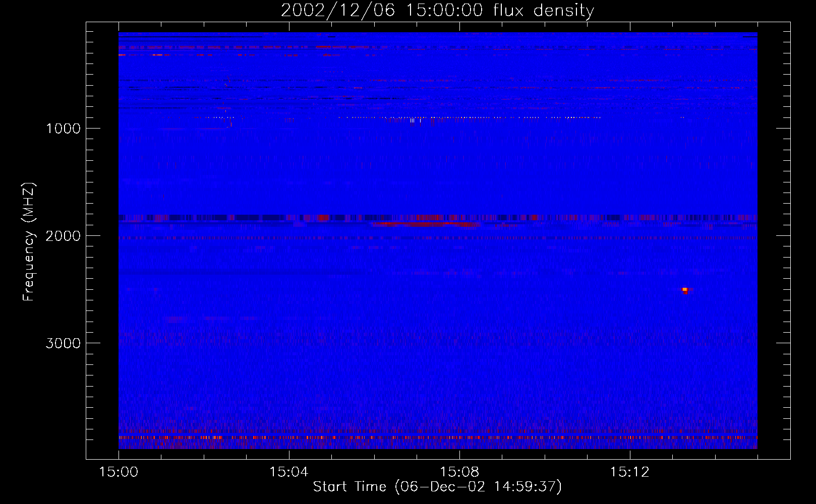Select the '1000' frequency axis label
Viewport: 816px width, 504px height.
pyautogui.click(x=63, y=129)
